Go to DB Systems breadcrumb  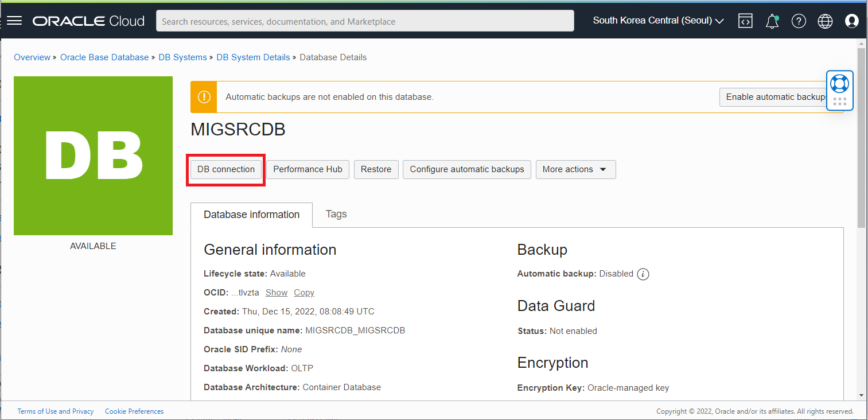coord(182,57)
